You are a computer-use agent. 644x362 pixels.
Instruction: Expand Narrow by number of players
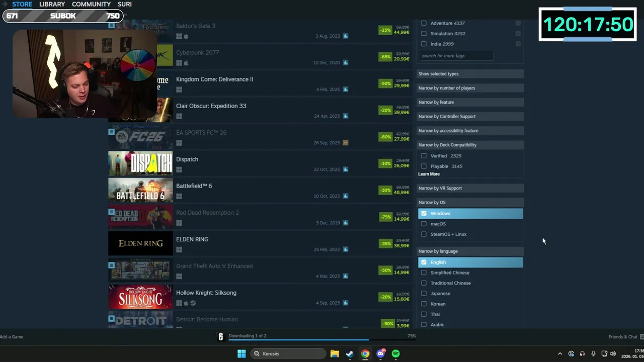pyautogui.click(x=470, y=88)
